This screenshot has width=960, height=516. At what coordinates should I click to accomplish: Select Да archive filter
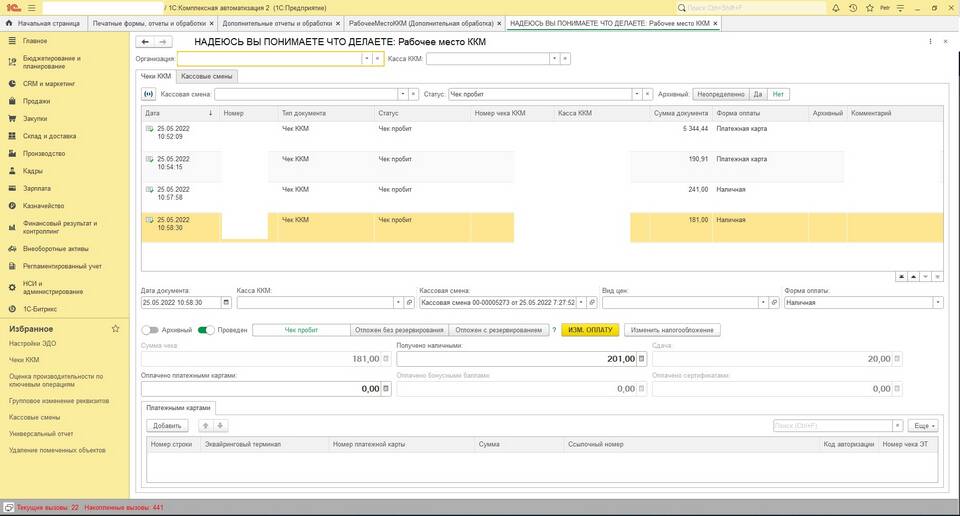click(758, 94)
